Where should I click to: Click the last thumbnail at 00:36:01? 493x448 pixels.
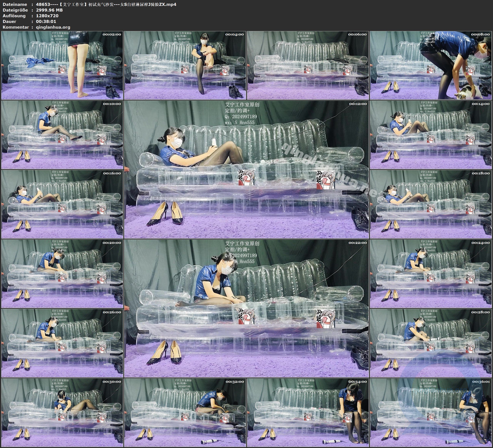pos(431,412)
